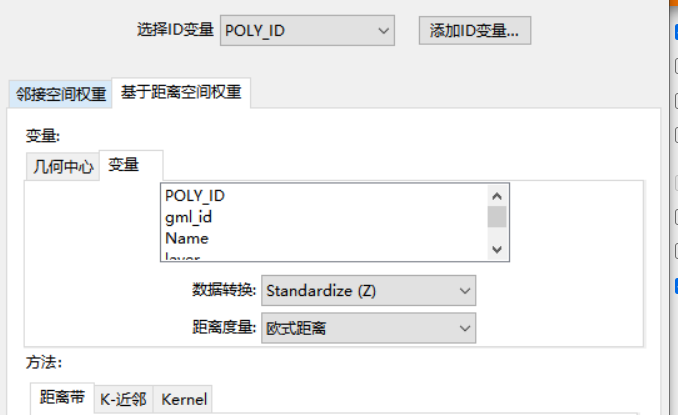
Task: Click the variable list scroll-down arrow
Action: (x=497, y=249)
